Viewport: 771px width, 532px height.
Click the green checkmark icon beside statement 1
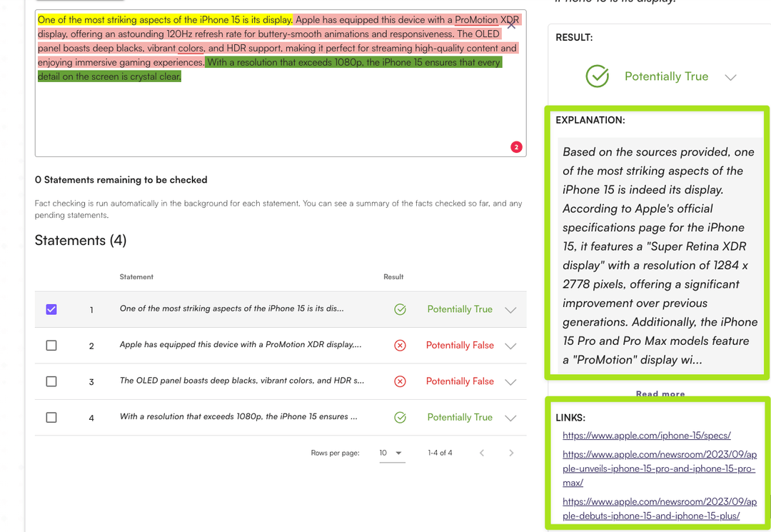click(x=400, y=309)
